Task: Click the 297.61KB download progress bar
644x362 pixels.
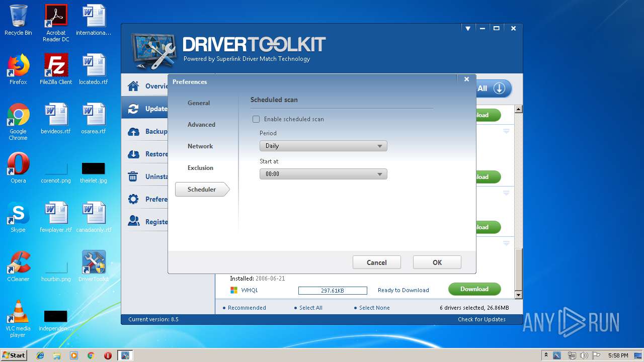Action: (333, 291)
